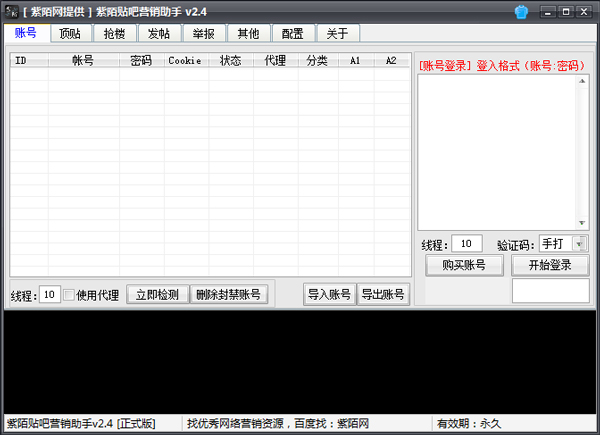This screenshot has height=435, width=600.
Task: Click the scroll up arrow in login box
Action: point(582,81)
